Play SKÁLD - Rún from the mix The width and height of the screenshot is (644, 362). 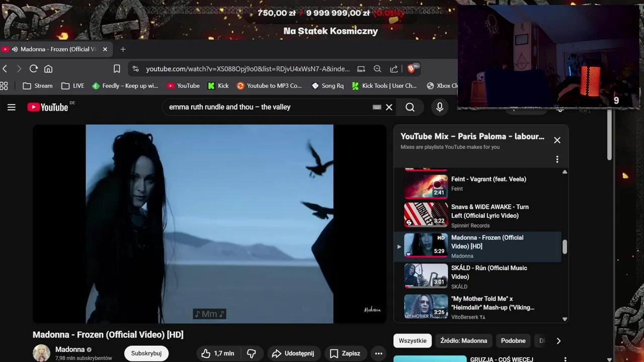(478, 277)
